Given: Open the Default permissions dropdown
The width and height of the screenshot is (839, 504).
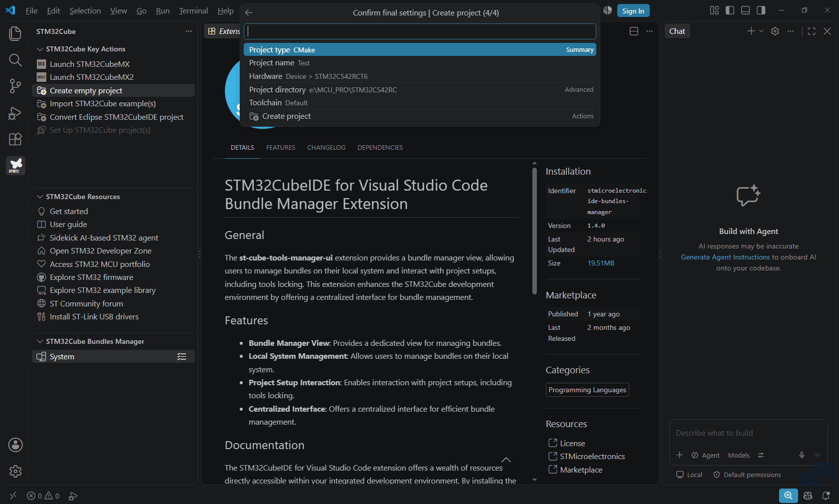Looking at the screenshot, I should click(747, 475).
